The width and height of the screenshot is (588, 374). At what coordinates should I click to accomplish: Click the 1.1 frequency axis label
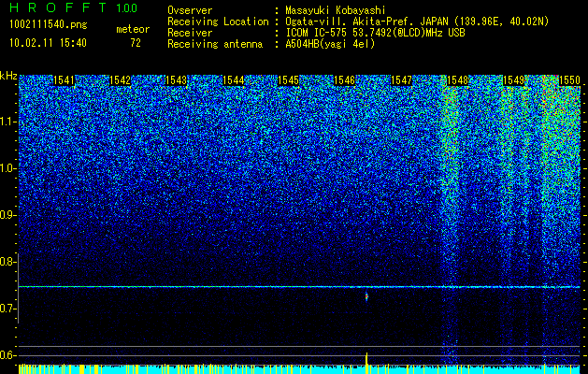7,122
